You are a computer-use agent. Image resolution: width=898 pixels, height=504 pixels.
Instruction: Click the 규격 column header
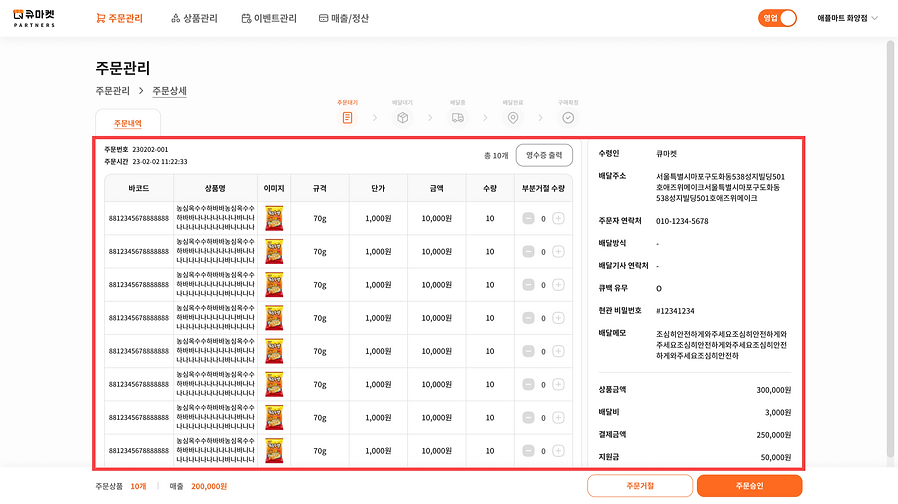click(x=320, y=188)
